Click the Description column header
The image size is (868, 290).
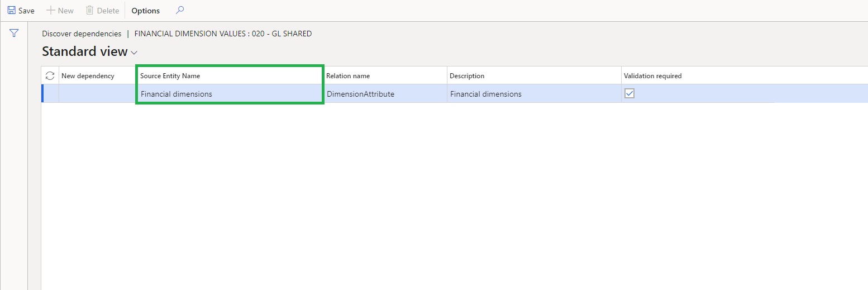[467, 76]
